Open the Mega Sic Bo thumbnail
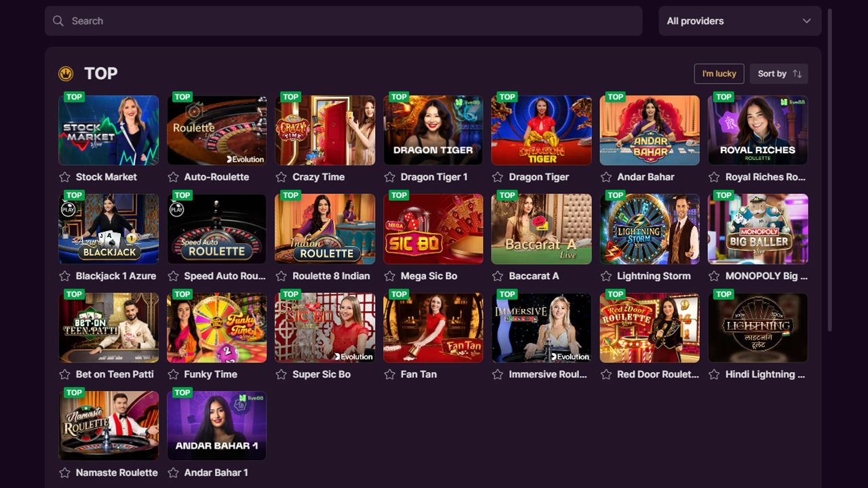868x488 pixels. 433,229
